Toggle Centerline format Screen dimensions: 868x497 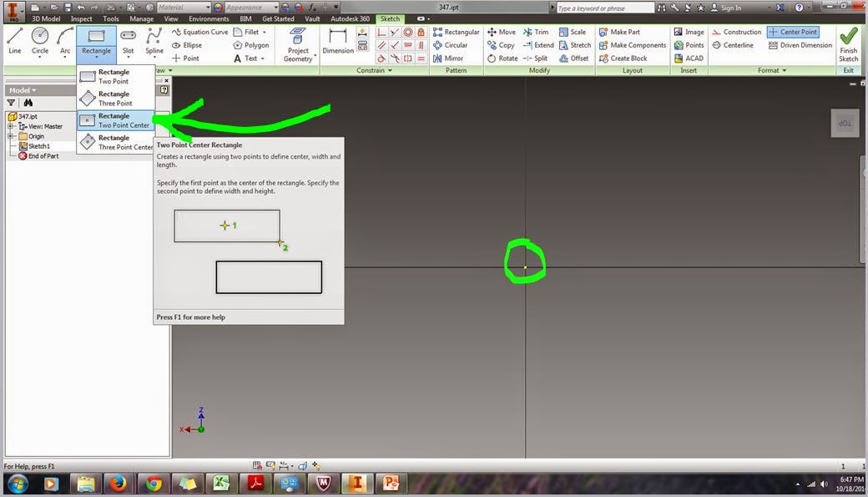(x=733, y=45)
